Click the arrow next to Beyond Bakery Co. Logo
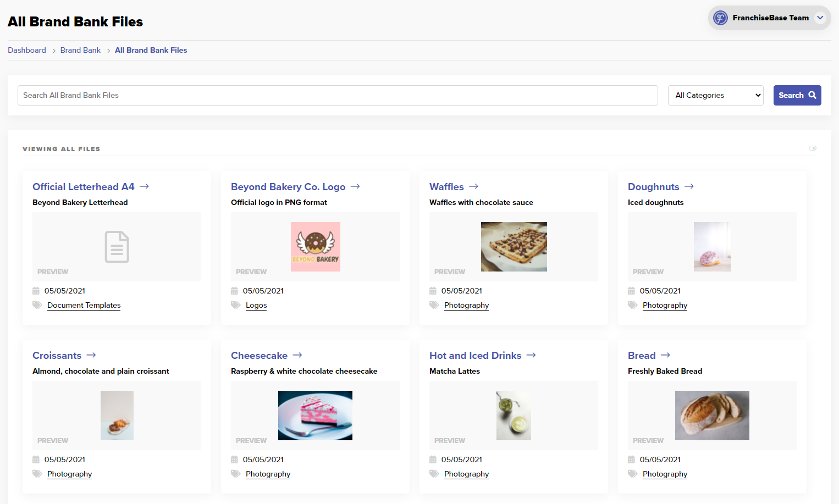This screenshot has width=839, height=504. pos(355,187)
